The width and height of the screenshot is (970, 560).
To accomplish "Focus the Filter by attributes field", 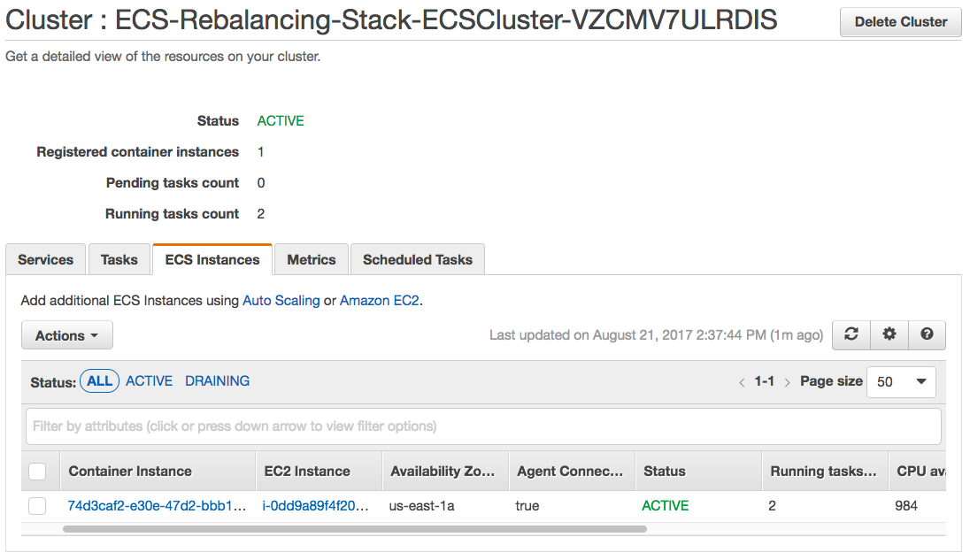I will [x=483, y=426].
